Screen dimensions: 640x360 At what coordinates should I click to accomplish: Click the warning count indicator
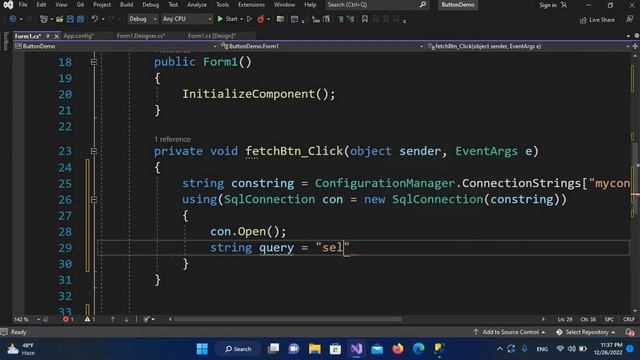point(90,319)
